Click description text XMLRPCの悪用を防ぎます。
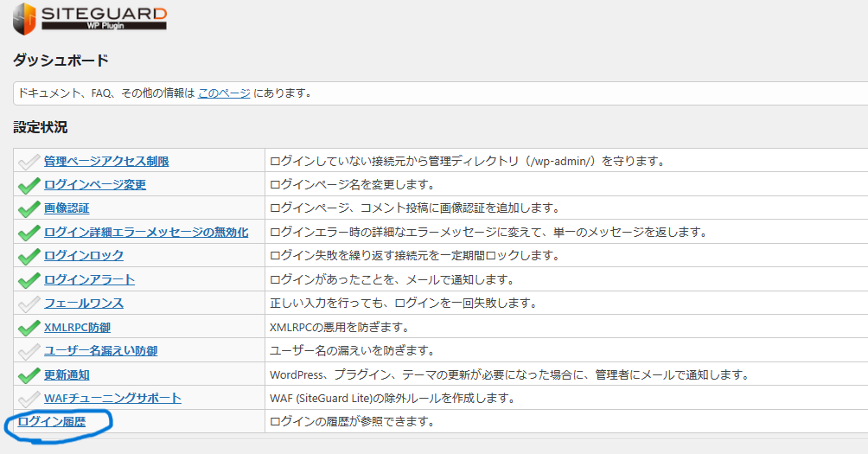868x454 pixels. pos(340,327)
